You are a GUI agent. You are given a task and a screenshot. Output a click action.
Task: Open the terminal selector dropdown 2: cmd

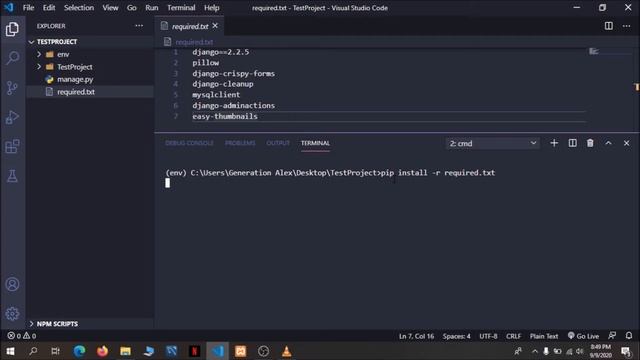pyautogui.click(x=493, y=143)
